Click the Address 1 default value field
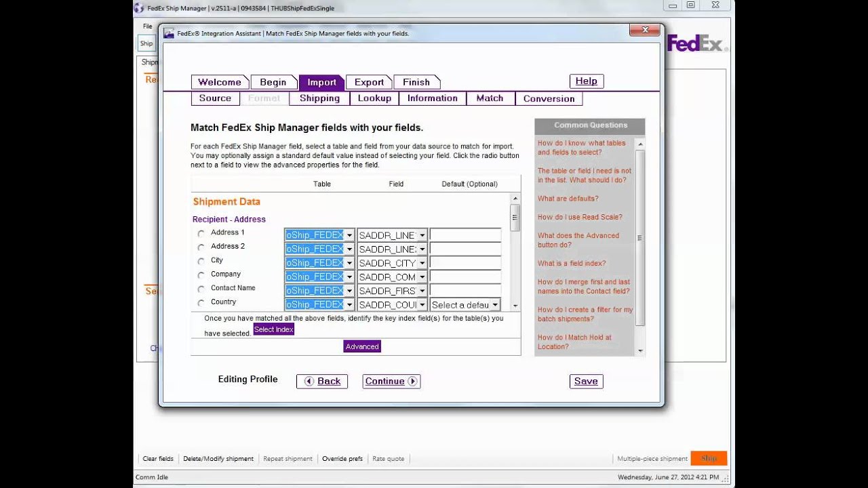The height and width of the screenshot is (488, 868). 465,235
